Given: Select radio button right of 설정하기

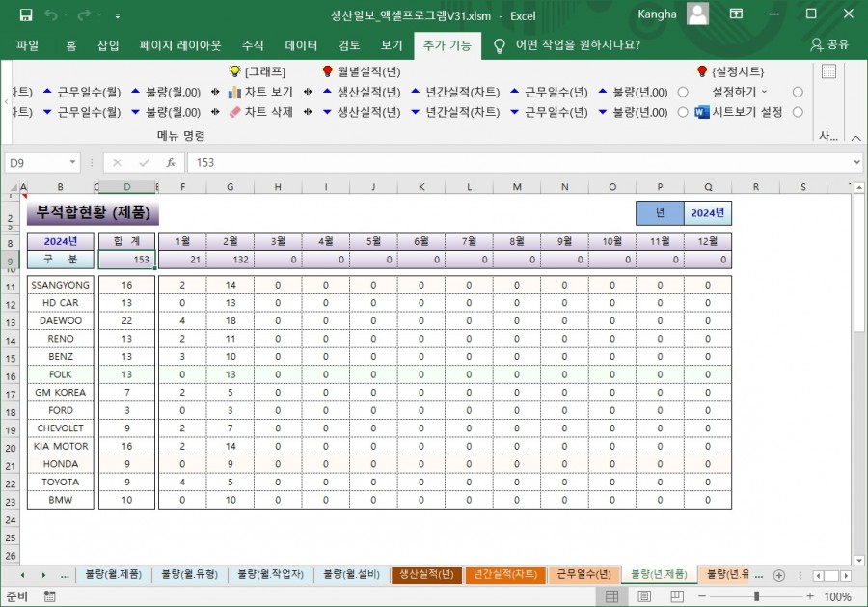Looking at the screenshot, I should pos(798,92).
